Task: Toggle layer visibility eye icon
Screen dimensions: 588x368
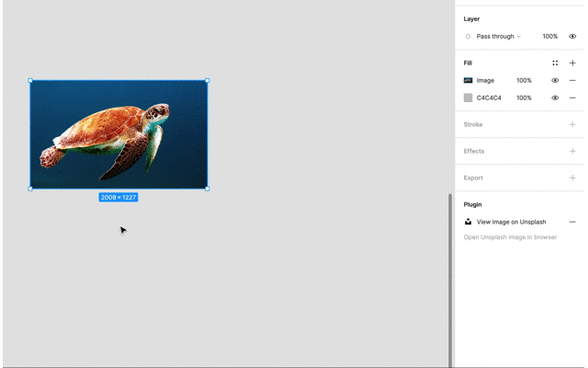Action: [x=572, y=37]
